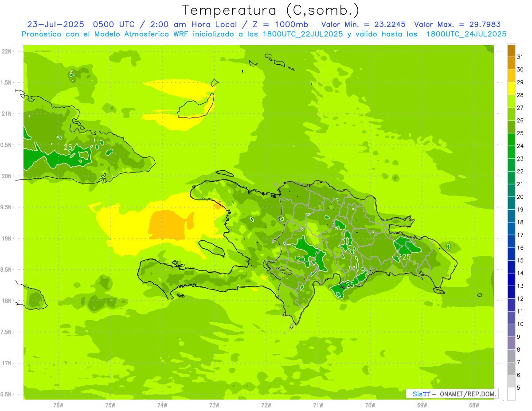Select the blue legend swatch between 15 and 16
The image size is (532, 411).
(511, 254)
